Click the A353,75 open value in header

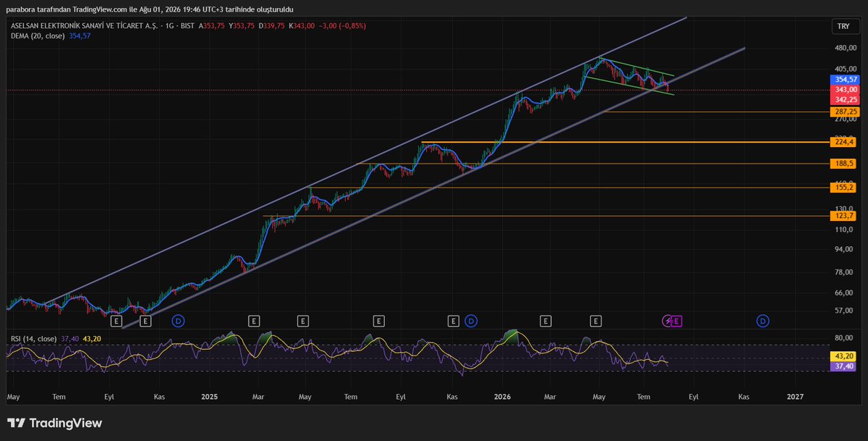pyautogui.click(x=212, y=26)
